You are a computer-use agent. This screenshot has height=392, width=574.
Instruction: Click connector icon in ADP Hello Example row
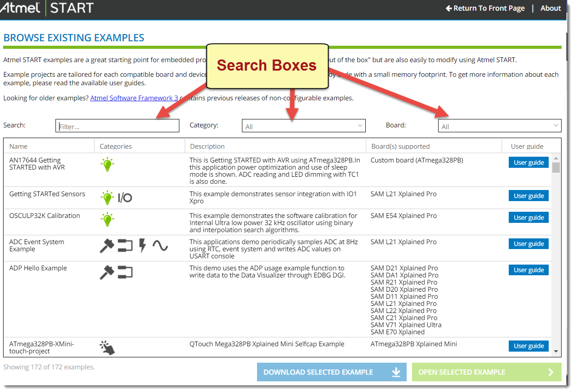tap(125, 272)
